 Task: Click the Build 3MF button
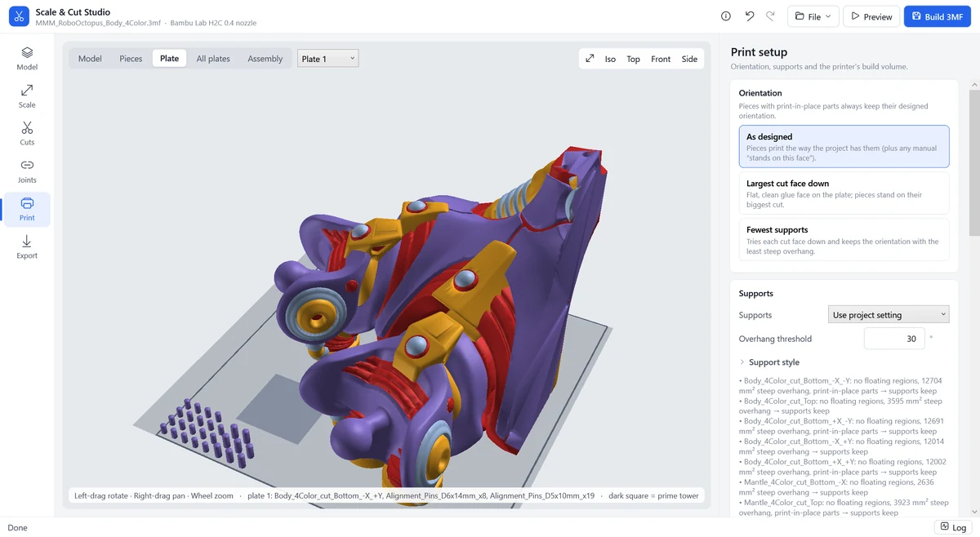point(937,16)
